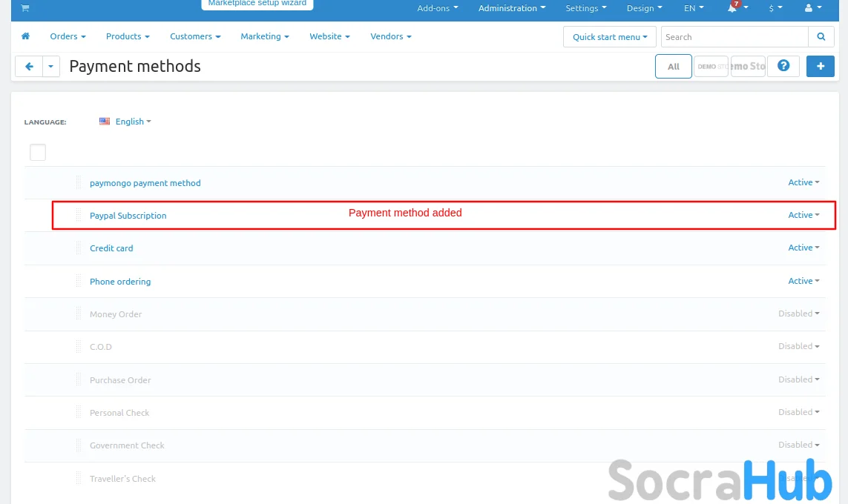Open the user account icon menu
This screenshot has height=504, width=848.
click(809, 8)
